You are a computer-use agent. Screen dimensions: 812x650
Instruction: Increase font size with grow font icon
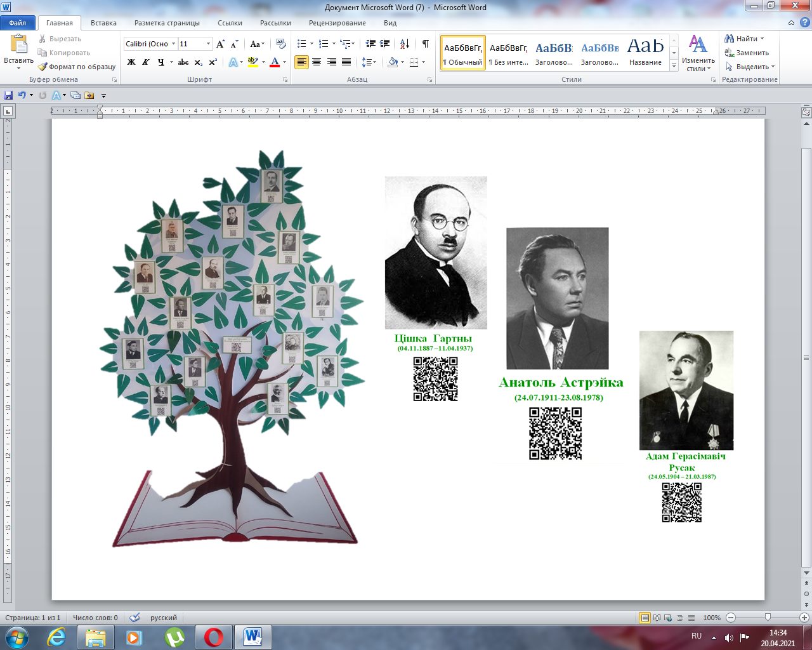click(x=221, y=44)
